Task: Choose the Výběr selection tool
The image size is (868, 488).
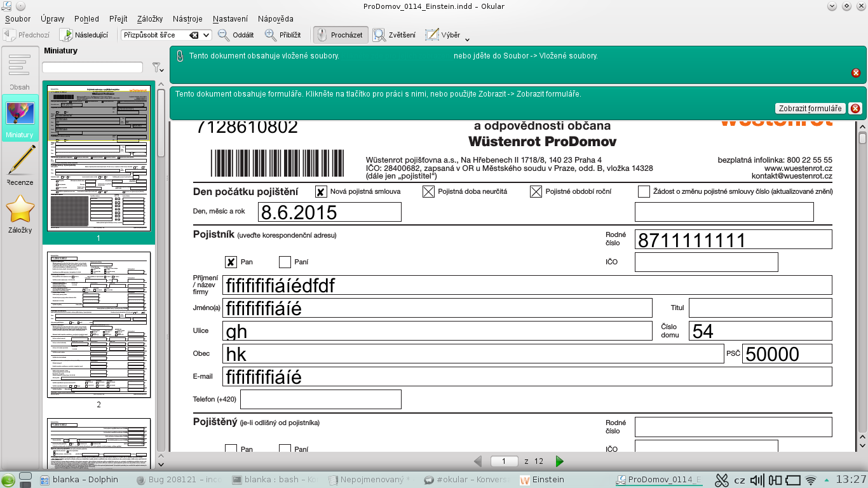Action: (443, 35)
